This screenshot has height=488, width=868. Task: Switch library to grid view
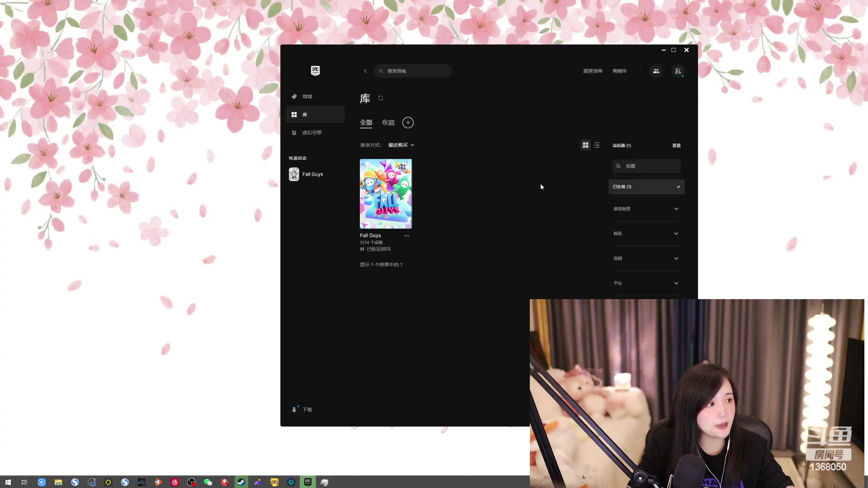[585, 145]
